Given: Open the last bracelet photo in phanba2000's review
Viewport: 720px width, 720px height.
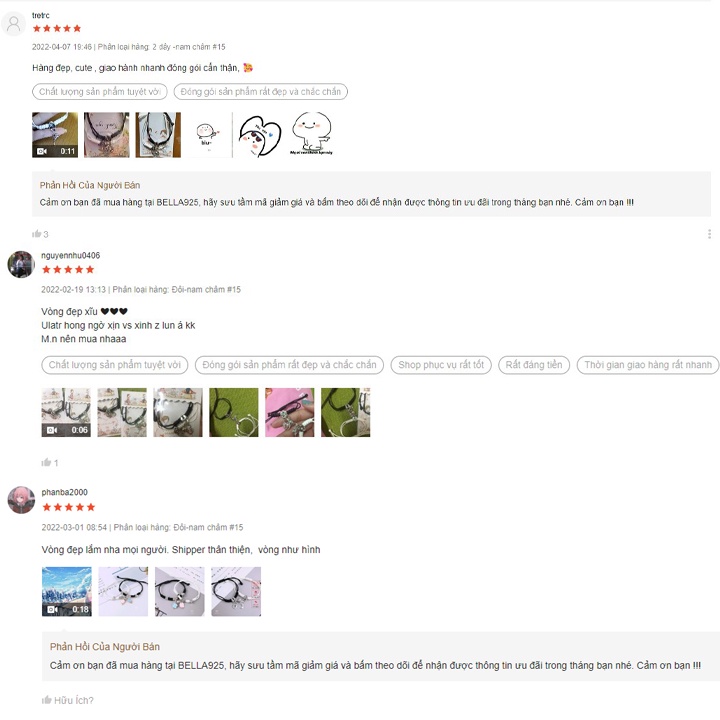Looking at the screenshot, I should (x=236, y=591).
